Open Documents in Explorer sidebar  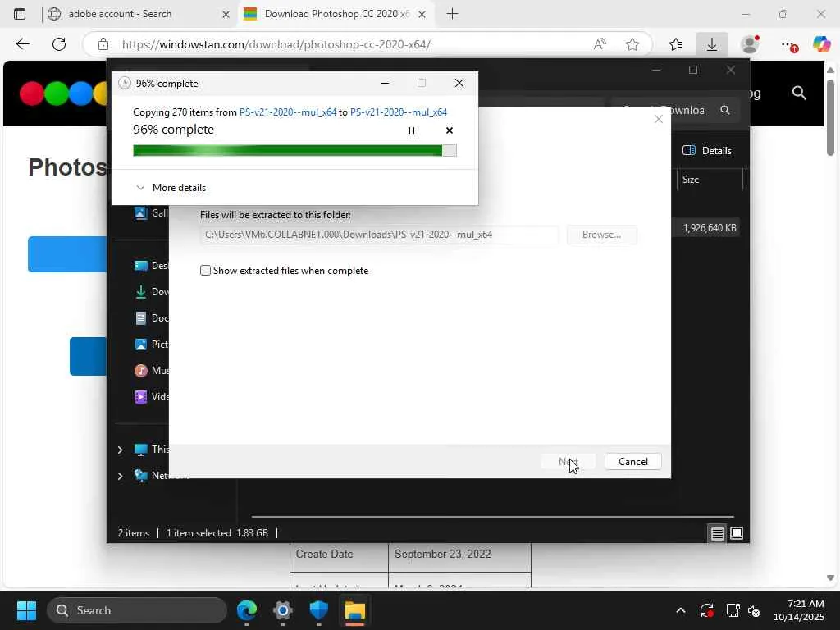[x=151, y=318]
